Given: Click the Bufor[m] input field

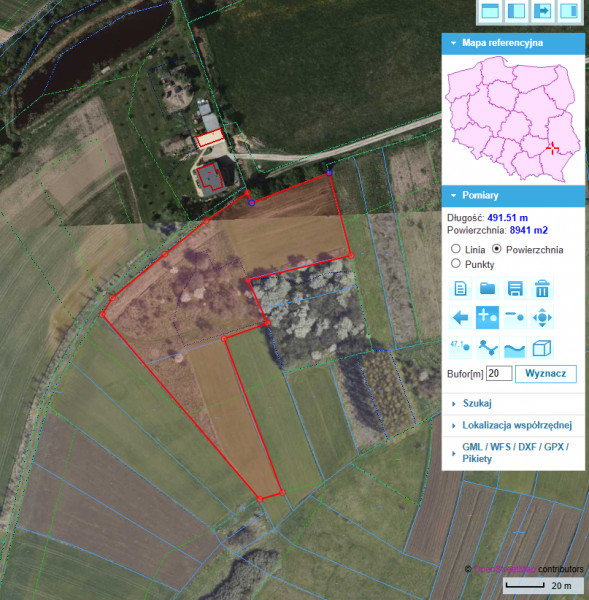Looking at the screenshot, I should [x=499, y=373].
